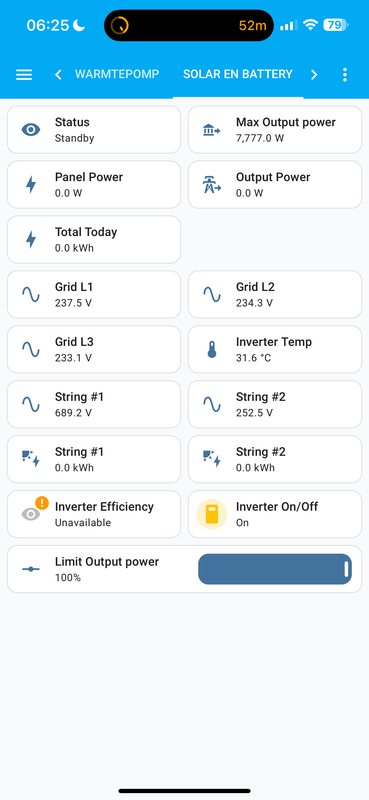Screen dimensions: 369x800
Task: Go to next tab with right chevron
Action: [314, 74]
